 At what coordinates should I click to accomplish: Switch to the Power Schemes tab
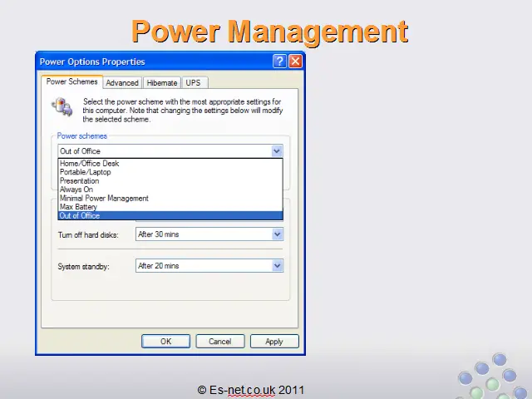[x=72, y=81]
